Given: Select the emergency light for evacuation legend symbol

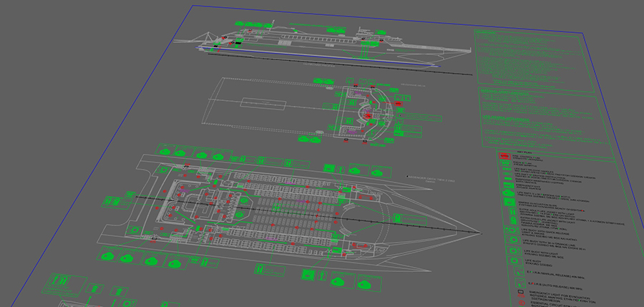Looking at the screenshot, I should (x=521, y=294).
